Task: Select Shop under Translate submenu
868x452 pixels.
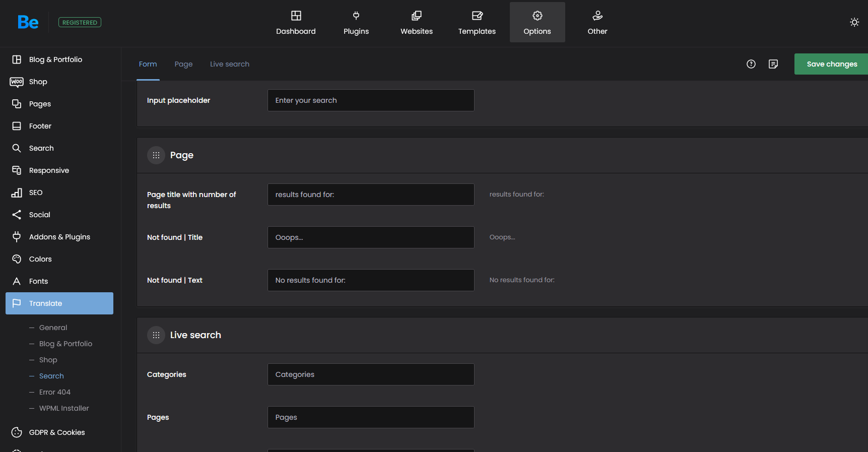Action: coord(48,360)
